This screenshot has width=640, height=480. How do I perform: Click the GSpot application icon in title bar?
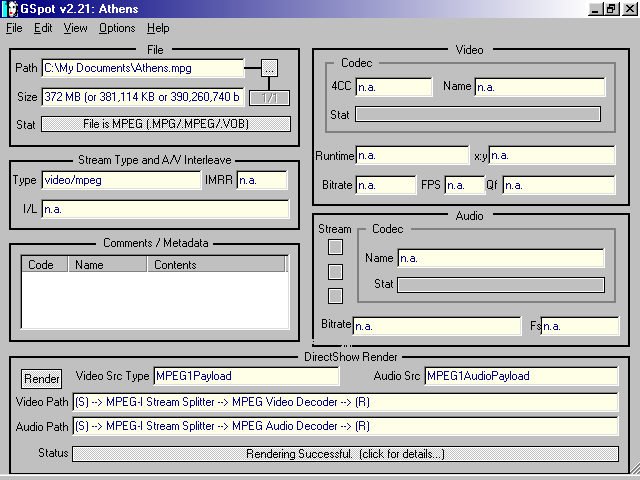click(x=10, y=9)
